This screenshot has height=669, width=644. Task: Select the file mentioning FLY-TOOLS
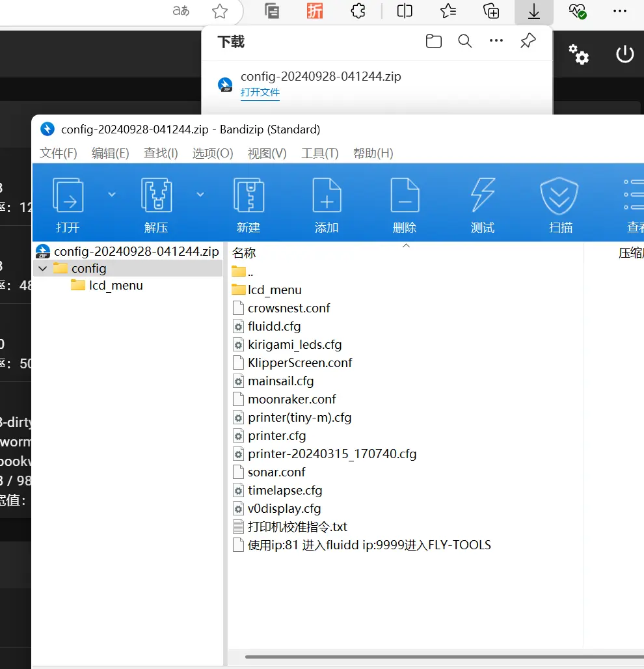[362, 545]
